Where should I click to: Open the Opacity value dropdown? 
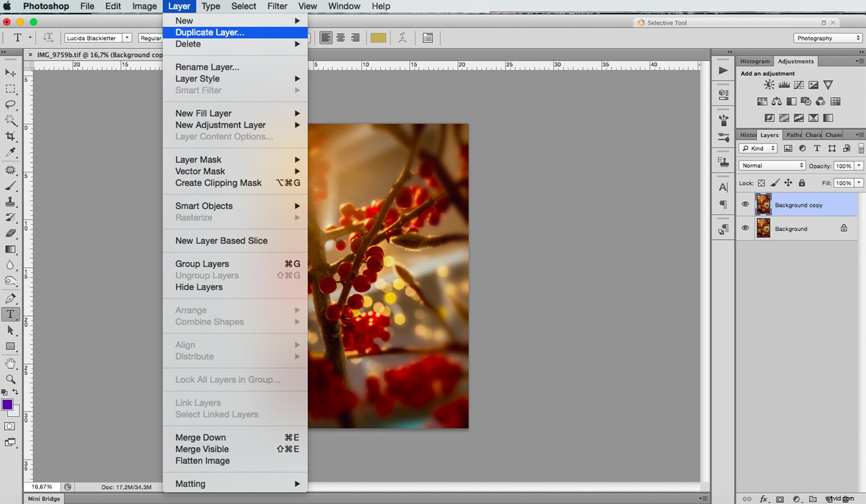[x=858, y=165]
